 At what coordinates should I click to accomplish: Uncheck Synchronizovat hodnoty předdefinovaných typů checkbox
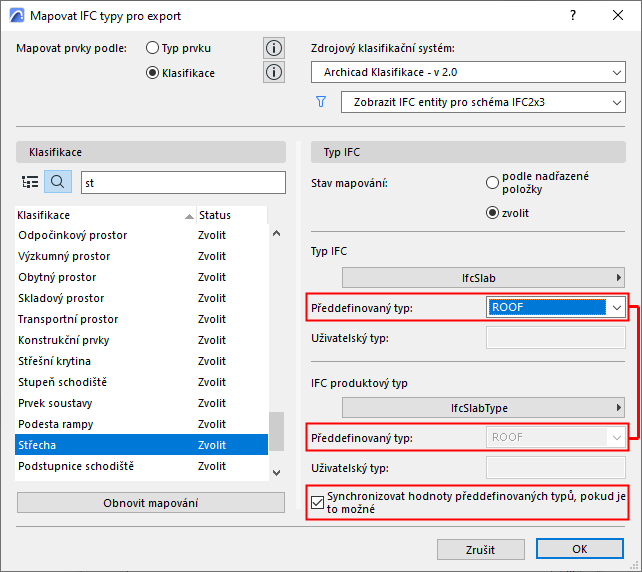(x=319, y=501)
